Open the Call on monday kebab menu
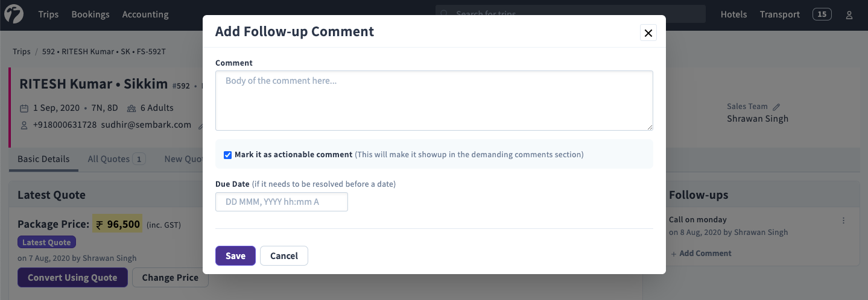This screenshot has height=300, width=868. click(843, 220)
